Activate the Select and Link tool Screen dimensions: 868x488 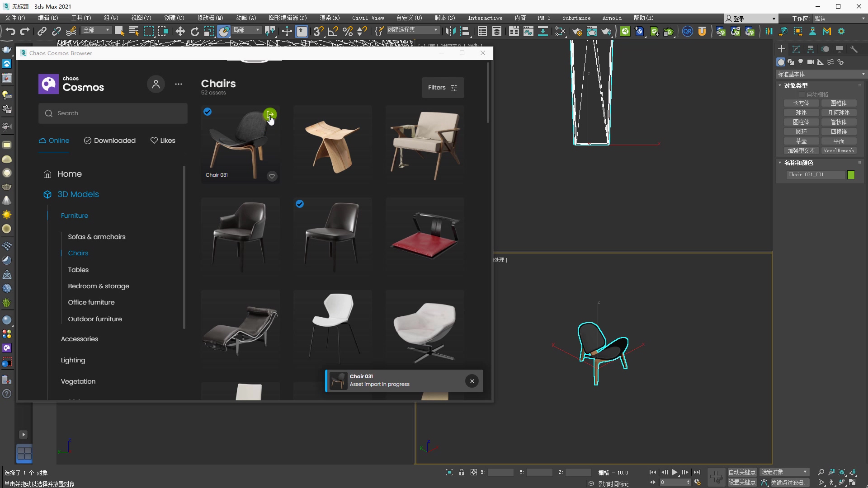42,31
